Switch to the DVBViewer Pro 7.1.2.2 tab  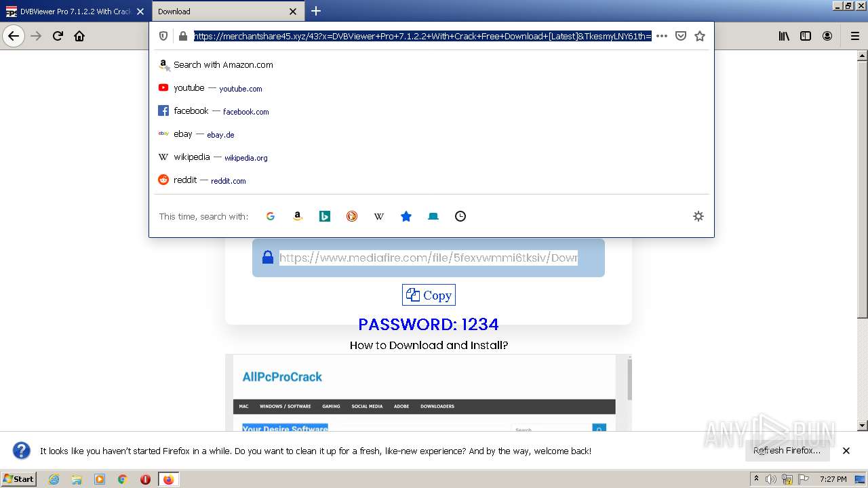point(75,12)
